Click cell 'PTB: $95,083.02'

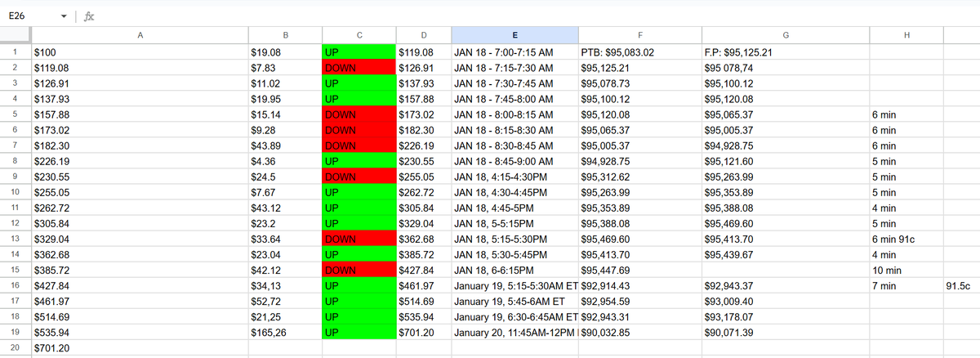coord(639,52)
